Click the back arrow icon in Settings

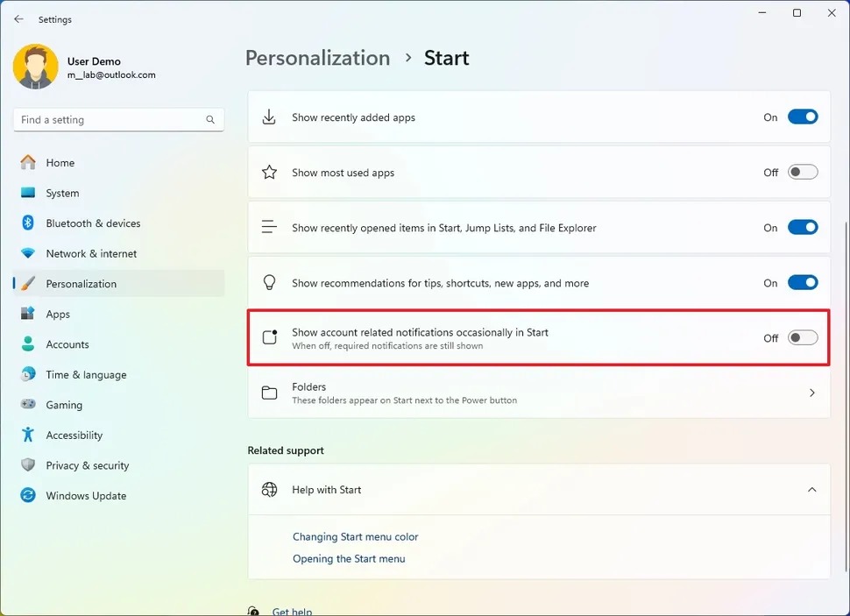pos(19,19)
